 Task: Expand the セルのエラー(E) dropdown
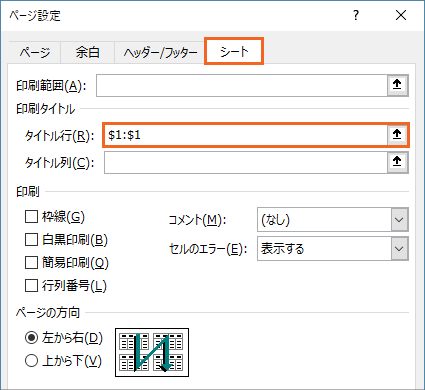pos(399,249)
